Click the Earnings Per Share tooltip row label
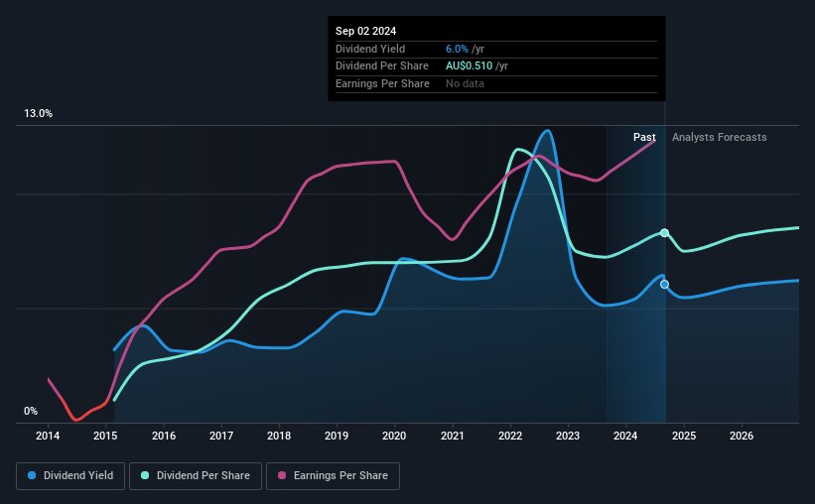This screenshot has height=504, width=815. click(x=382, y=83)
